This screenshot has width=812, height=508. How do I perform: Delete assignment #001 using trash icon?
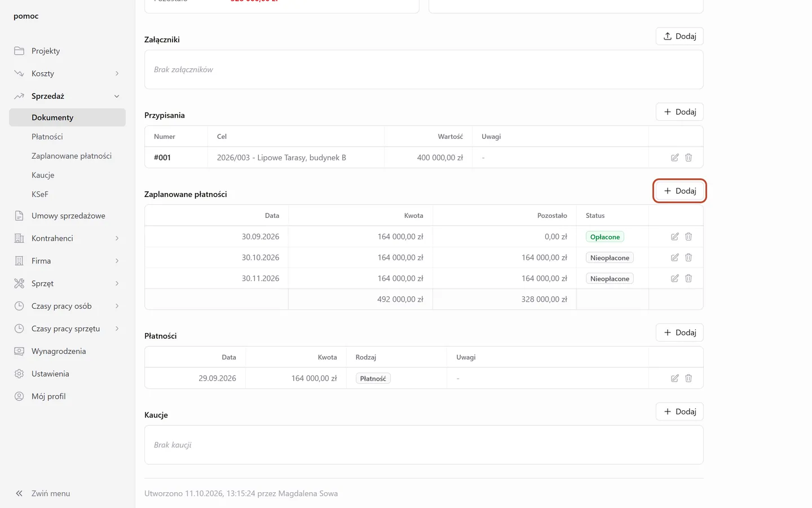pyautogui.click(x=689, y=157)
